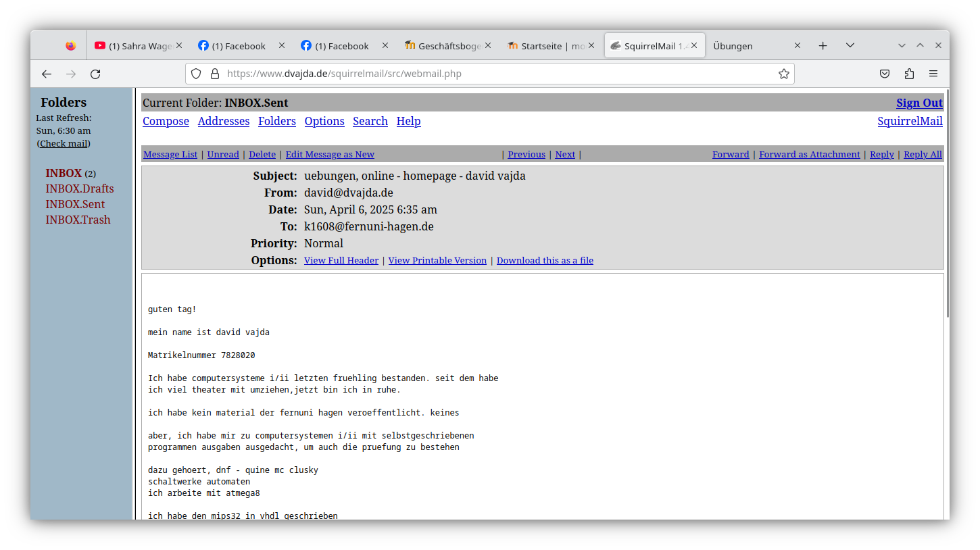980x550 pixels.
Task: Reload the SquirrelMail webmail page
Action: pyautogui.click(x=95, y=74)
